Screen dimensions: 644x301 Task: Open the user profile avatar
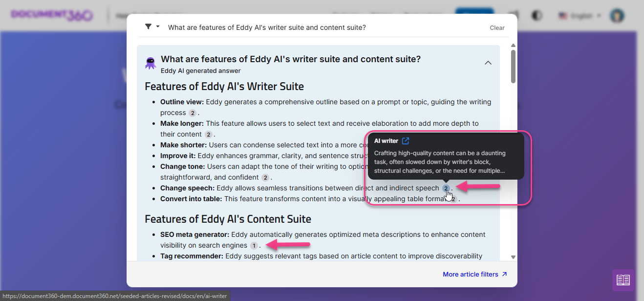click(x=617, y=16)
